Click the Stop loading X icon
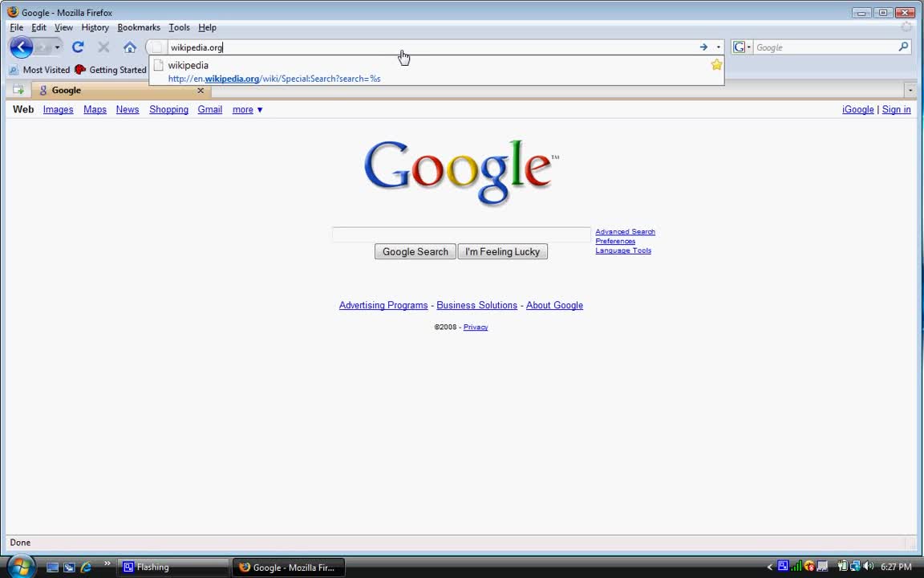Viewport: 924px width, 578px height. [103, 47]
